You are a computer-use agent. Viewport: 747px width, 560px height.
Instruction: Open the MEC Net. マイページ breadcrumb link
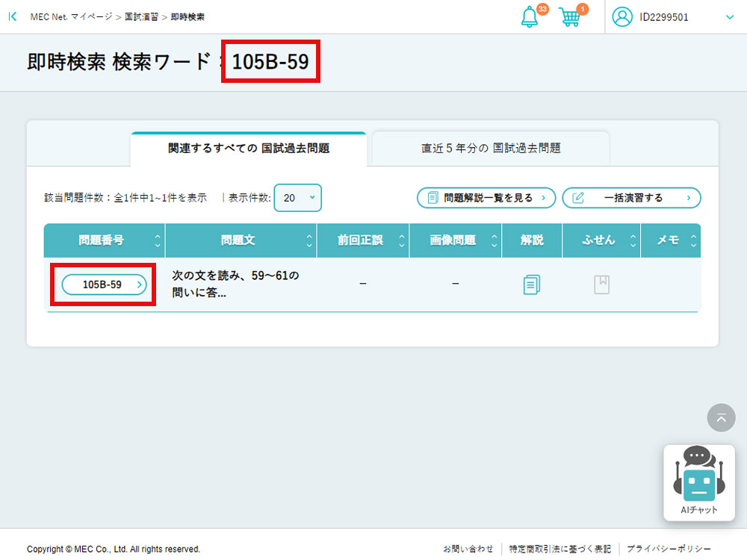(71, 16)
